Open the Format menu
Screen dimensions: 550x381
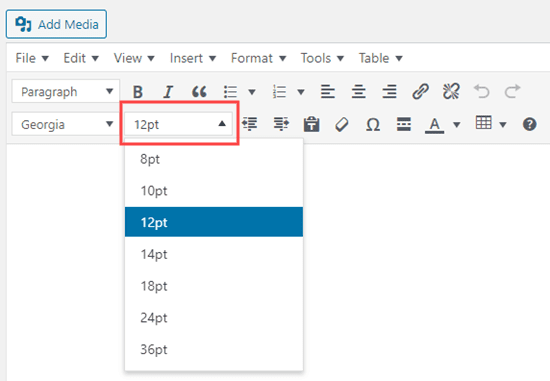pos(259,58)
